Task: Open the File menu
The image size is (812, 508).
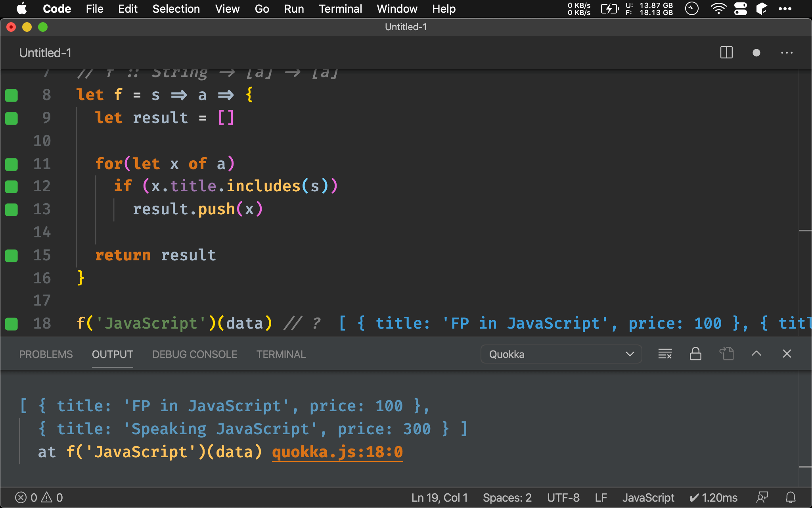Action: pos(94,9)
